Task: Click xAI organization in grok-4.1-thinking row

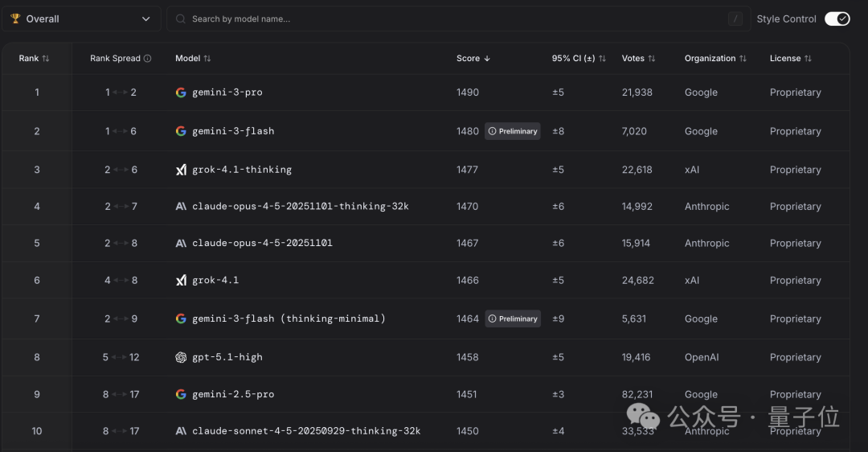Action: click(x=692, y=170)
